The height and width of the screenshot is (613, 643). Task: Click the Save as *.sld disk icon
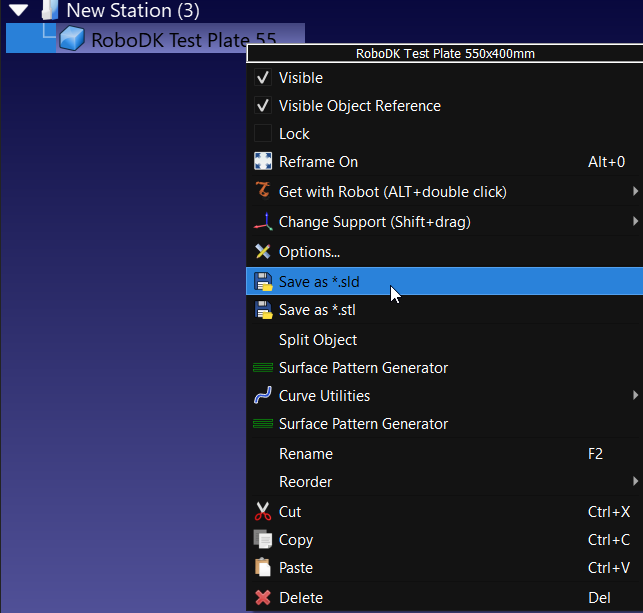click(x=263, y=282)
